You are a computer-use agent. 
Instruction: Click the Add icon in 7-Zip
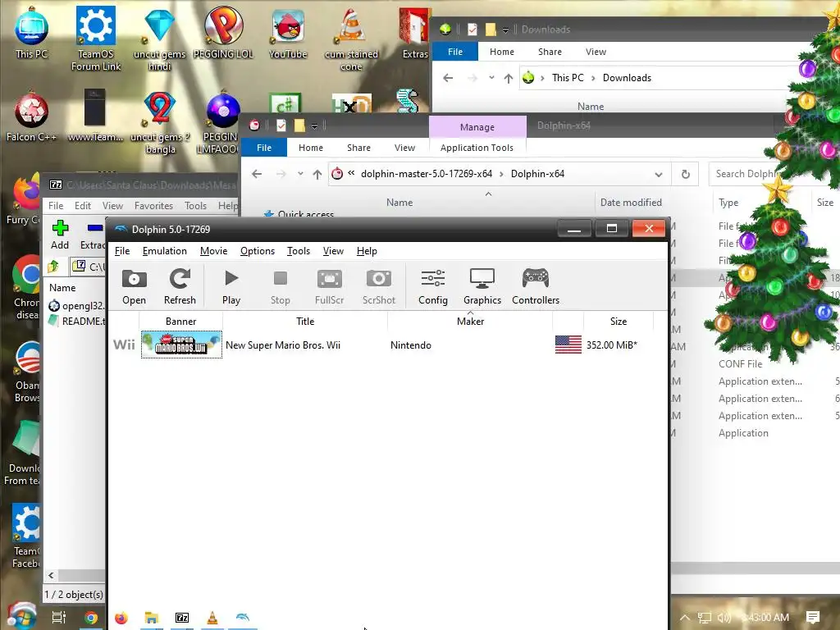point(59,235)
